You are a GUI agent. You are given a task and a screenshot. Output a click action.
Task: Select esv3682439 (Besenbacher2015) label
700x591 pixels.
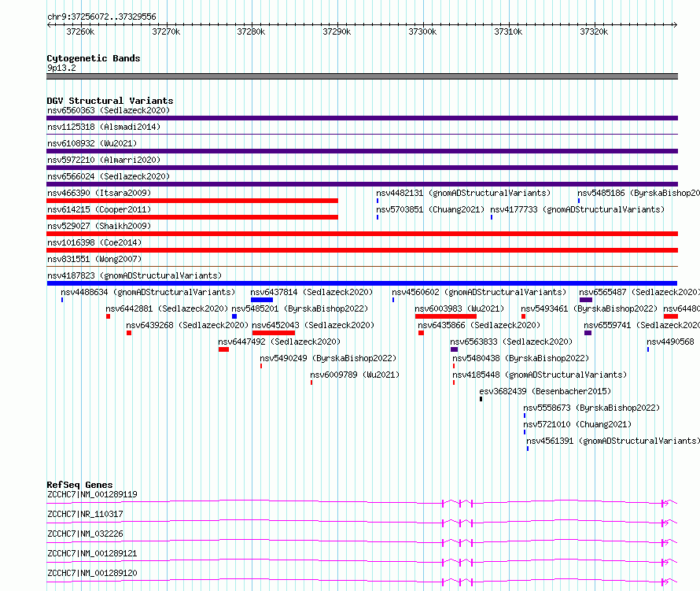pos(546,391)
